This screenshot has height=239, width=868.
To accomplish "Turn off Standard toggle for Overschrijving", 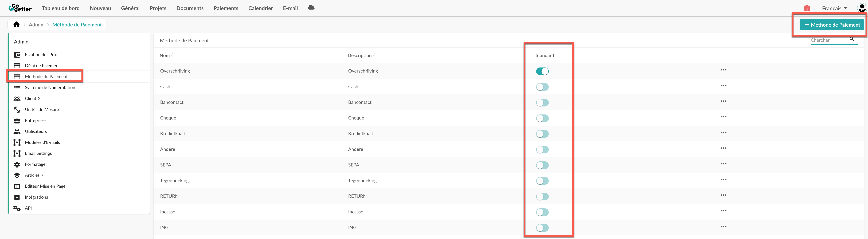I will (x=542, y=71).
